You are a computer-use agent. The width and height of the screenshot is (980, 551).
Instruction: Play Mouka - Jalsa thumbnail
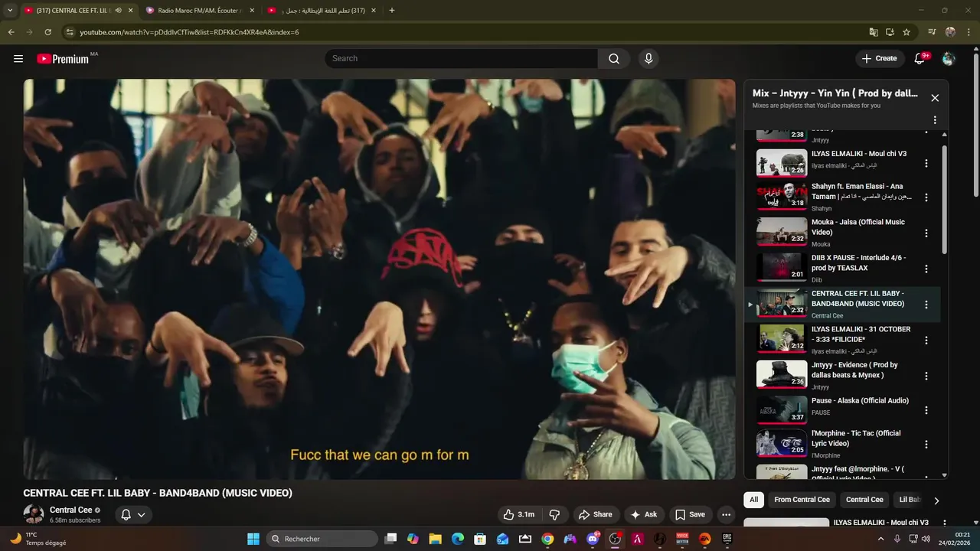(x=782, y=232)
